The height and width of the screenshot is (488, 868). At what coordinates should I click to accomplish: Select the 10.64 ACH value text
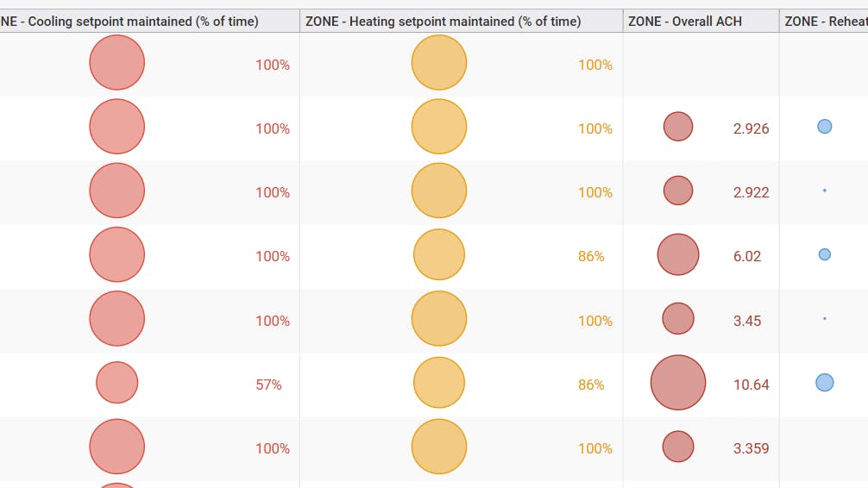coord(751,385)
